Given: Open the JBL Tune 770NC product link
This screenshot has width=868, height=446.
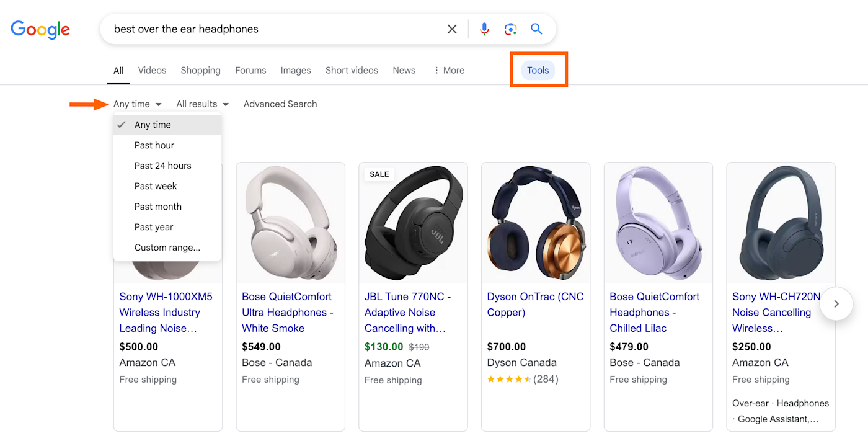Looking at the screenshot, I should click(408, 313).
